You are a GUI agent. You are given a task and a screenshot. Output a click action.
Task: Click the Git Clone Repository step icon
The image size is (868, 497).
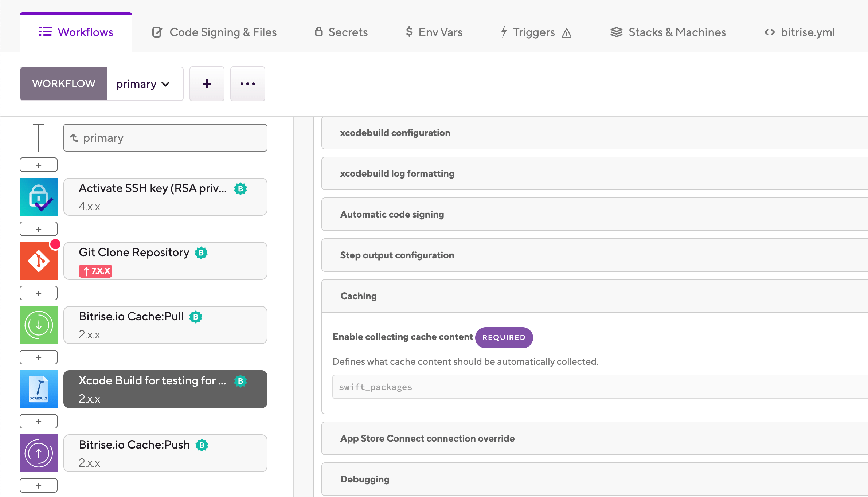tap(39, 261)
